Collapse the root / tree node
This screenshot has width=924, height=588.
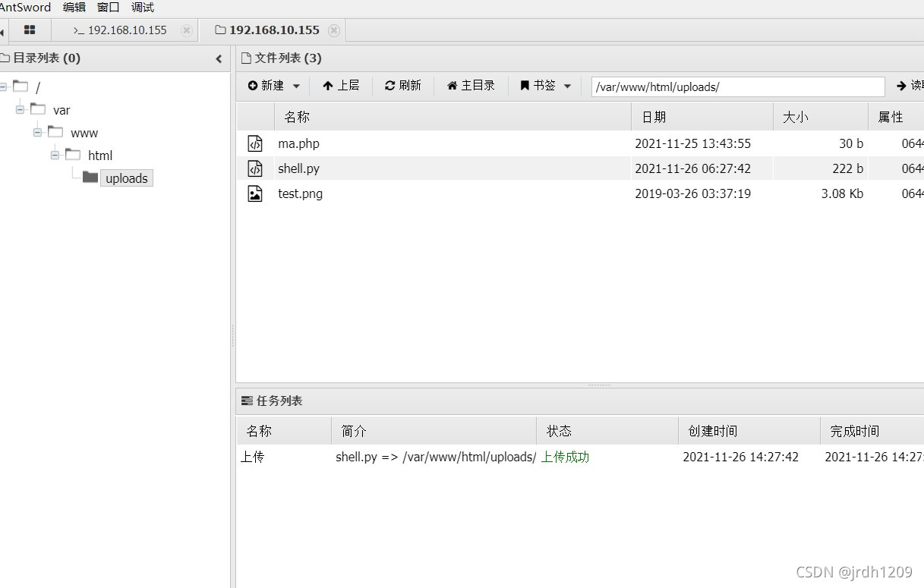pos(4,87)
